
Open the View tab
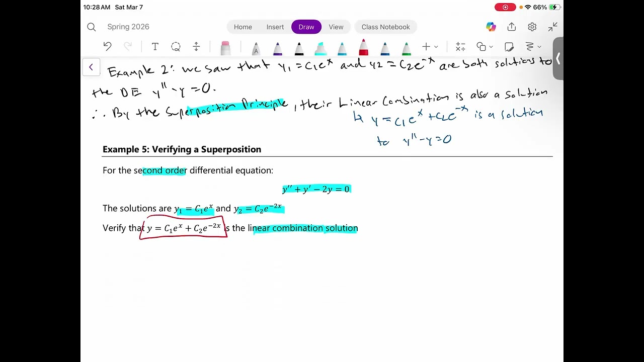(336, 27)
